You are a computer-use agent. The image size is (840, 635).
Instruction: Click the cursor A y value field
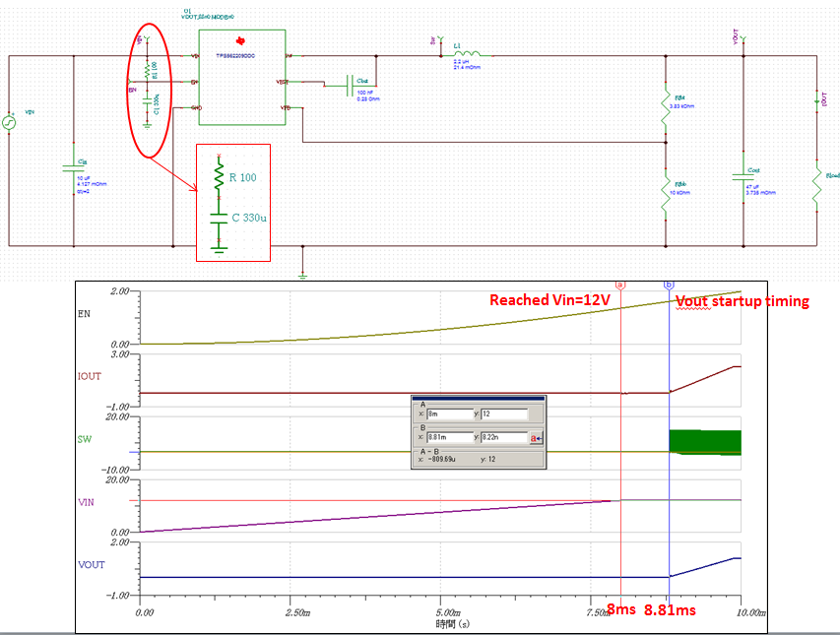[504, 413]
